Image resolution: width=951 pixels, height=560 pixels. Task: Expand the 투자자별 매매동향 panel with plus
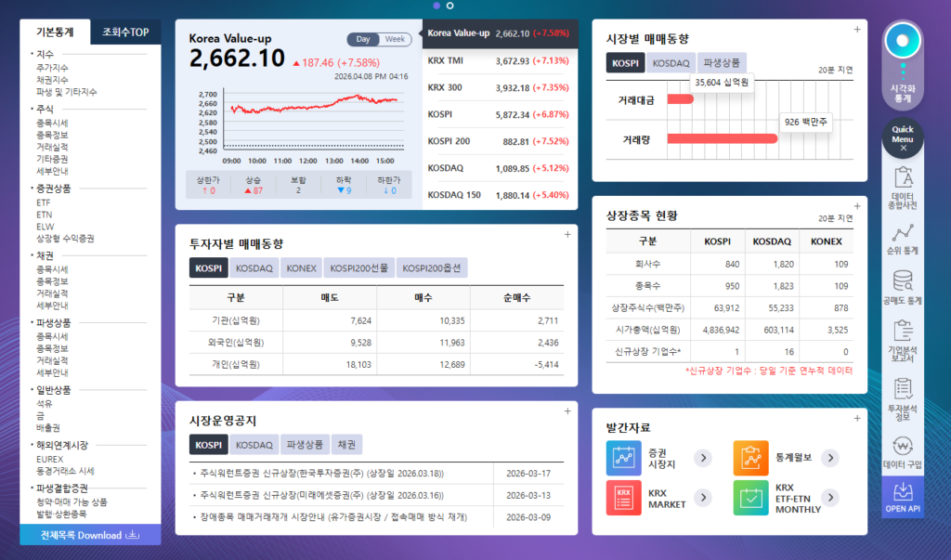tap(567, 234)
